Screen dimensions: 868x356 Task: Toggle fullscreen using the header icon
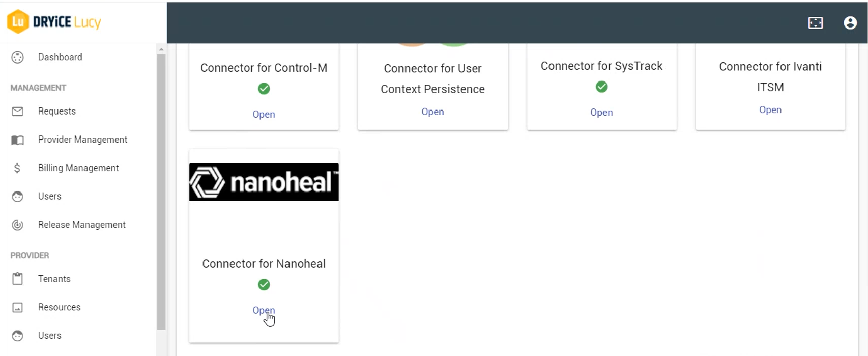[x=815, y=23]
